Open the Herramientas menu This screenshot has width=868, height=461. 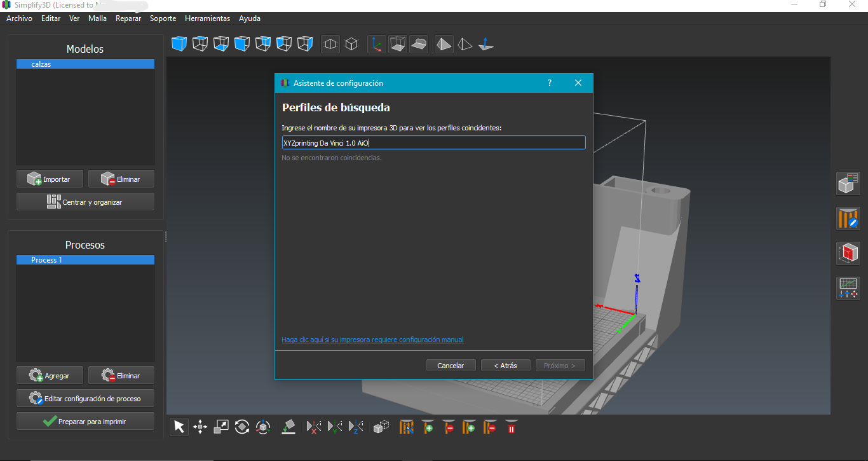[207, 18]
